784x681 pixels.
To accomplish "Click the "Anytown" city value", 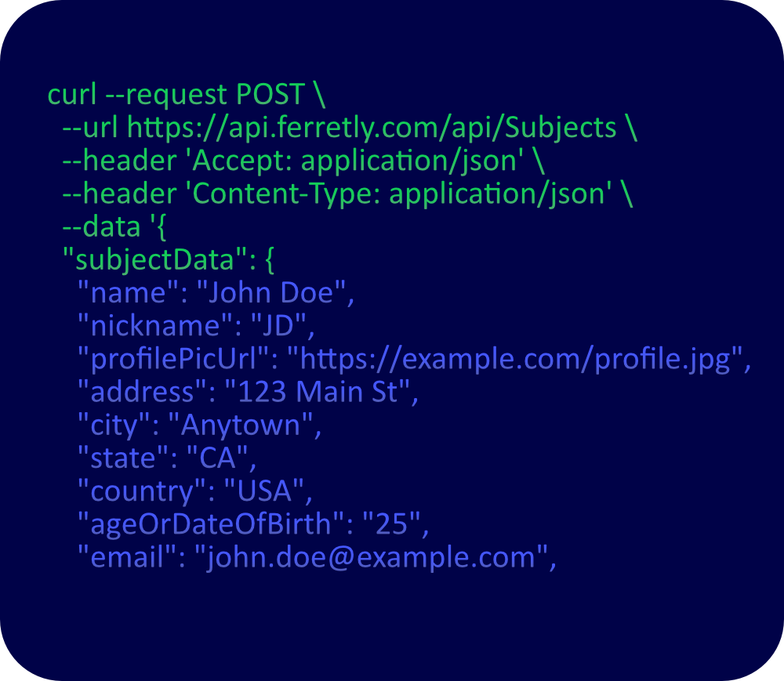I will [x=241, y=425].
